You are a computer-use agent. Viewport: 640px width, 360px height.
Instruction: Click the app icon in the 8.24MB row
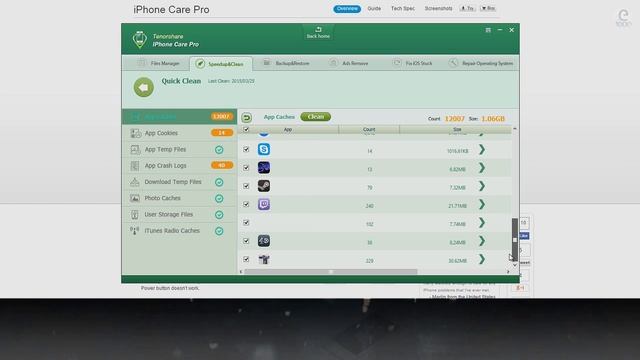pyautogui.click(x=264, y=241)
